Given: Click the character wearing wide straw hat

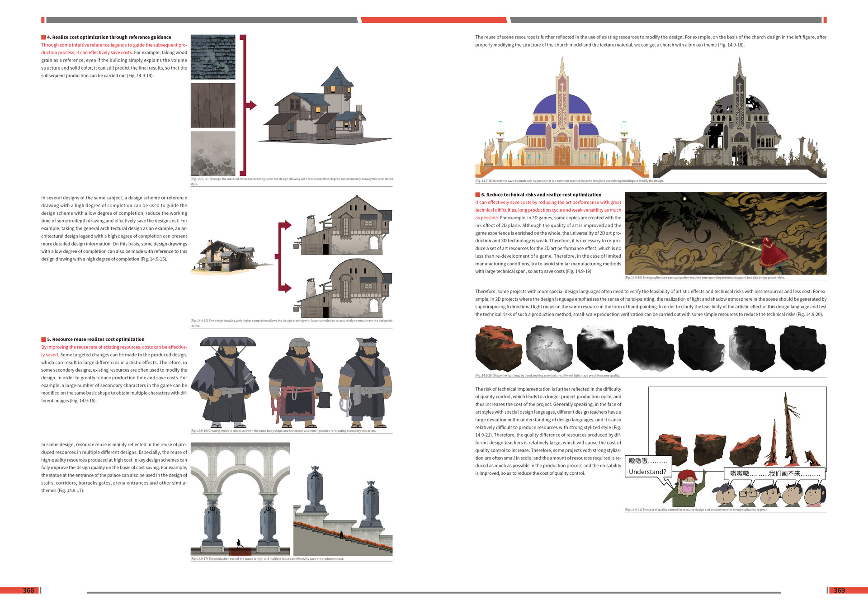Looking at the screenshot, I should click(225, 382).
